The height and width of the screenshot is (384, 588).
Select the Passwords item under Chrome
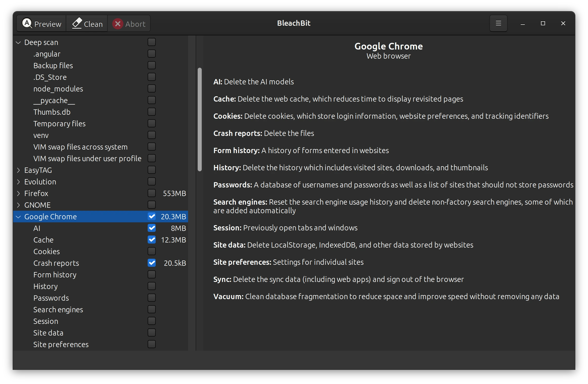click(x=51, y=298)
